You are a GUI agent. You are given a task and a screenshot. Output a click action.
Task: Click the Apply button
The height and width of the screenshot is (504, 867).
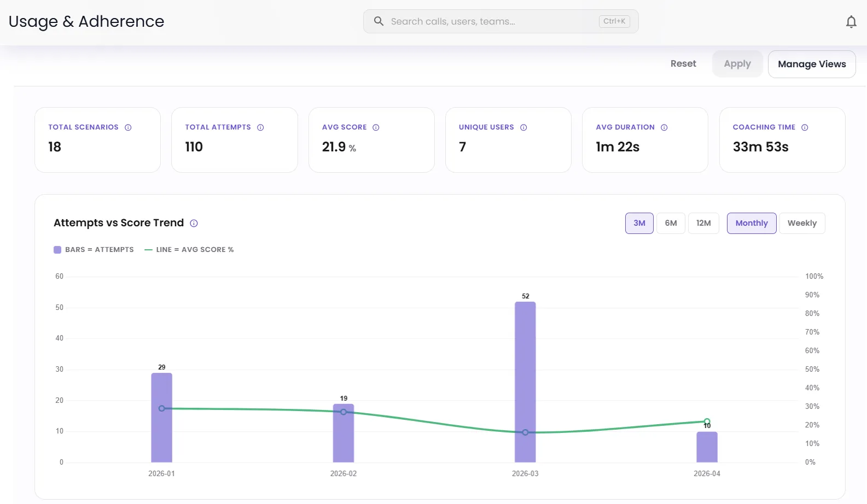pos(737,64)
